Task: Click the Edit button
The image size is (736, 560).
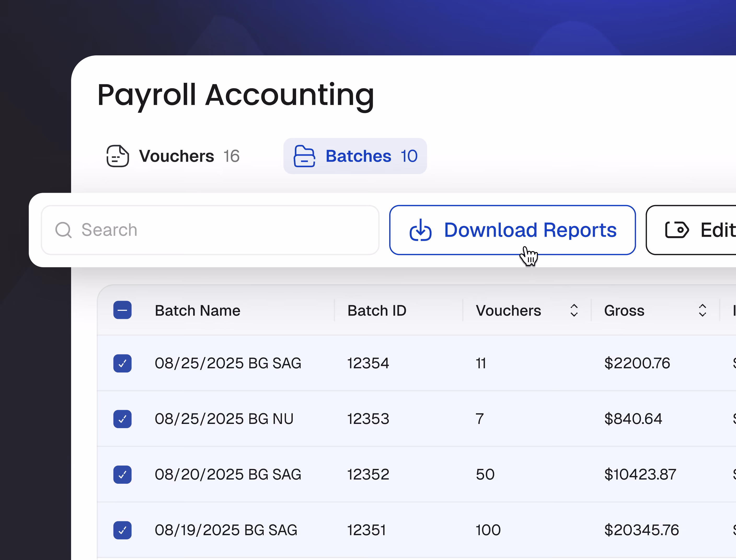Action: [691, 230]
